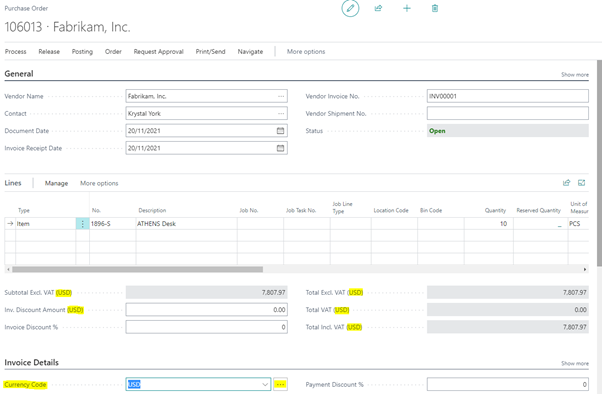The width and height of the screenshot is (602, 394).
Task: Click the Job No. column header
Action: (249, 210)
